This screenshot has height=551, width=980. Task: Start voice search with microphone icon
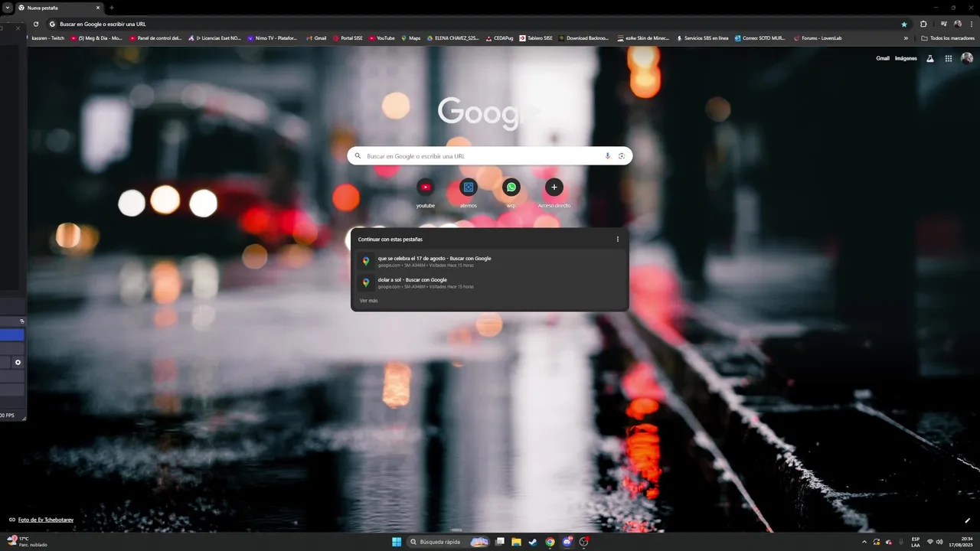(608, 156)
